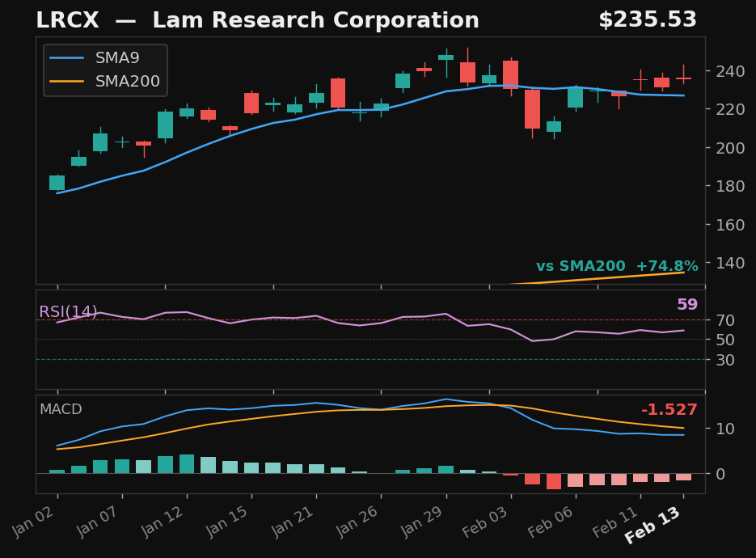The image size is (756, 558).
Task: Click the MACD 0 axis label
Action: 720,474
